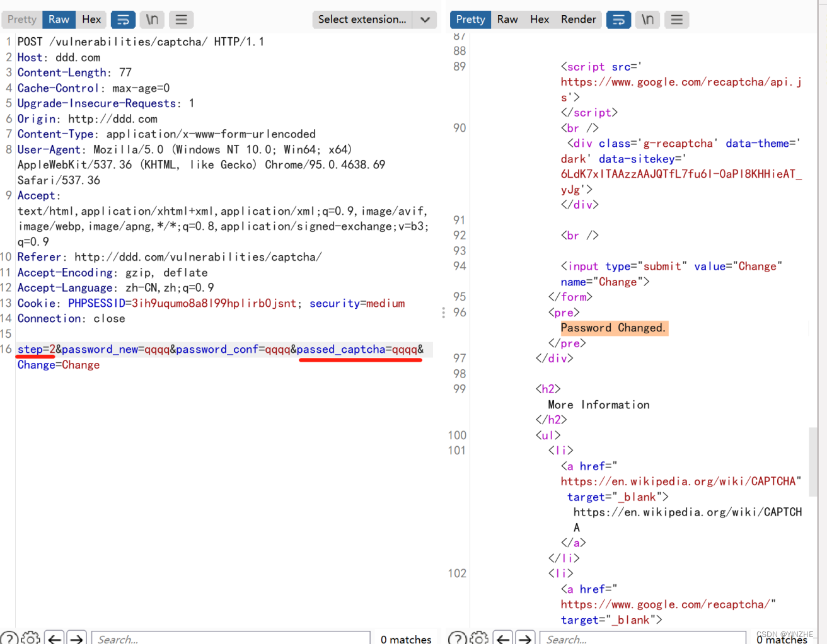The width and height of the screenshot is (827, 644).
Task: Click the data-sitekey value text
Action: [x=681, y=181]
